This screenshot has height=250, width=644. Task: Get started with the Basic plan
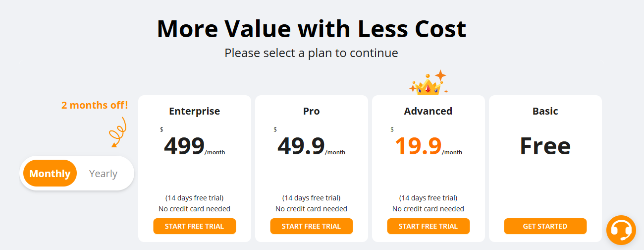tap(545, 226)
